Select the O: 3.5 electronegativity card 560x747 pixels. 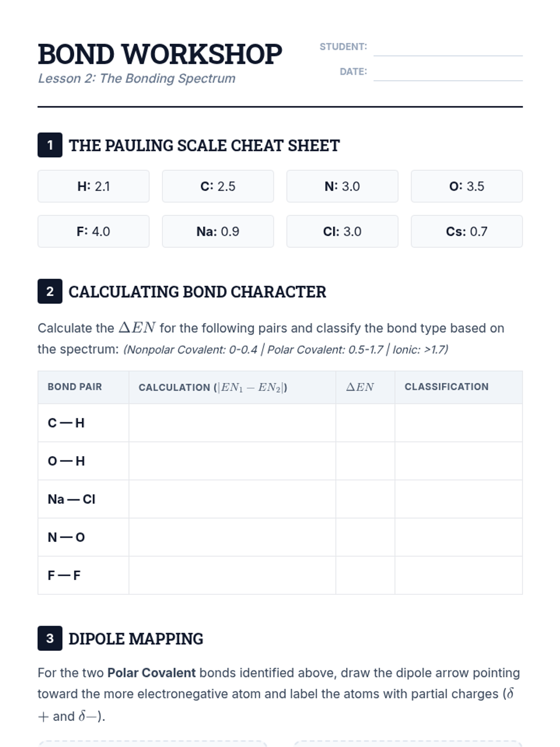coord(467,186)
